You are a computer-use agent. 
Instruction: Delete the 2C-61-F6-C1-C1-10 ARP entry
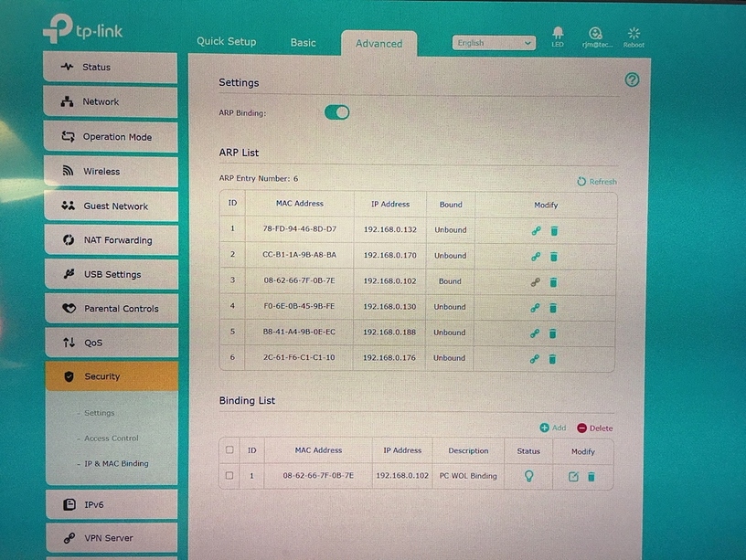tap(552, 359)
